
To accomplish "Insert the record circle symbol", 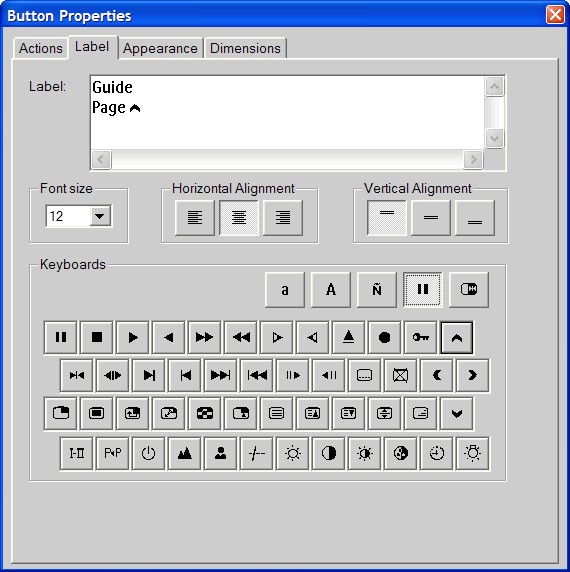I will (384, 337).
